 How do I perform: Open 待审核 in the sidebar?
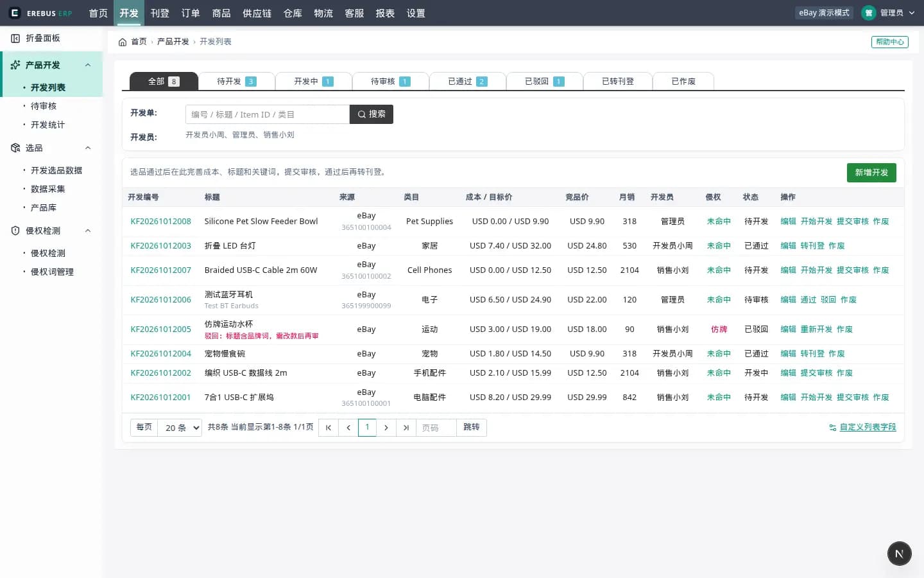44,106
